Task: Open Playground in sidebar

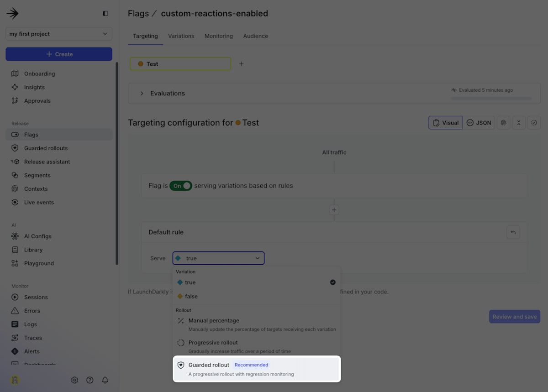Action: pyautogui.click(x=59, y=263)
